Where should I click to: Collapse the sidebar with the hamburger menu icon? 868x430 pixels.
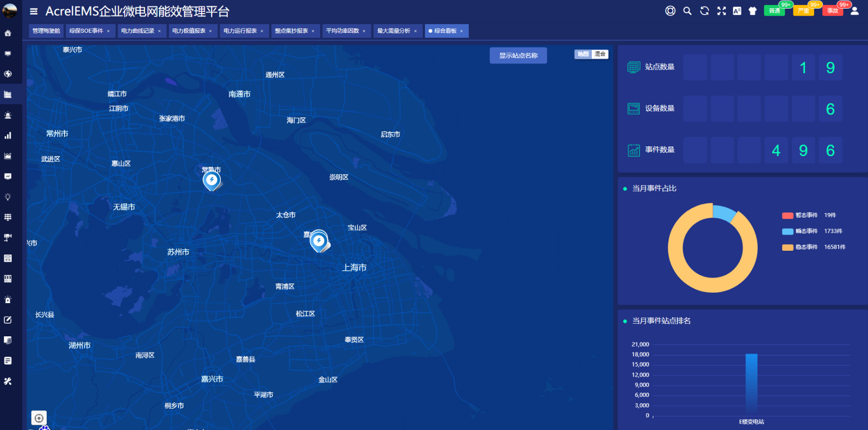pyautogui.click(x=34, y=11)
